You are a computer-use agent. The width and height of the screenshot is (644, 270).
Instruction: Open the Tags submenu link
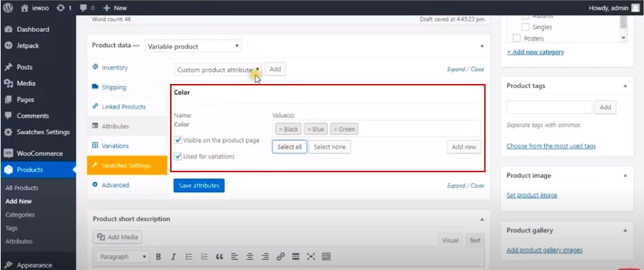[12, 228]
